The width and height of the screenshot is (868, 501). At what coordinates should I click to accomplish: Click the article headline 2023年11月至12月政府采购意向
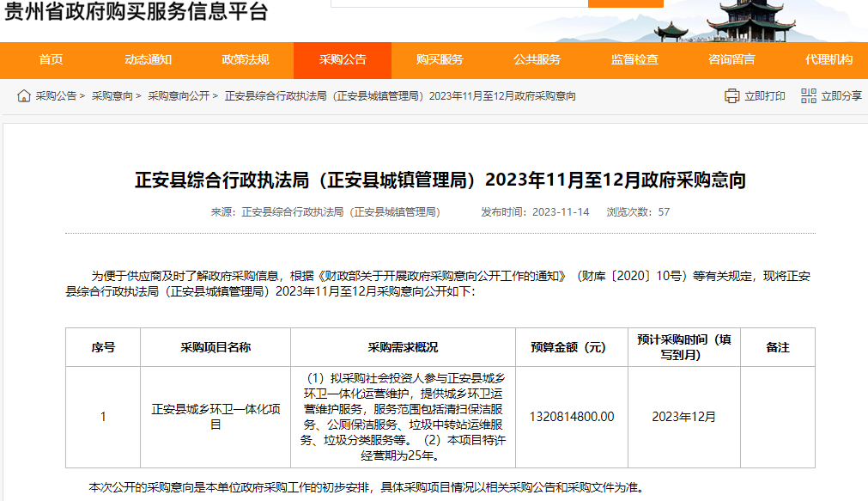(440, 180)
